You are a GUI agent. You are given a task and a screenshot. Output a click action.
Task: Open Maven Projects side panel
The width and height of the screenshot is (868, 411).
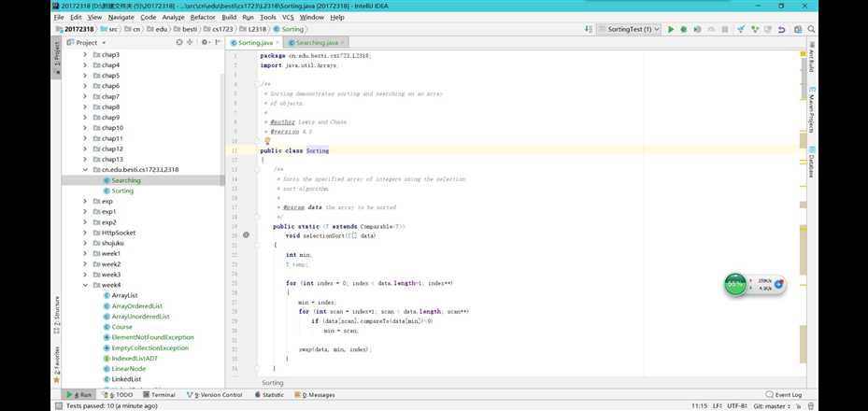pos(811,110)
